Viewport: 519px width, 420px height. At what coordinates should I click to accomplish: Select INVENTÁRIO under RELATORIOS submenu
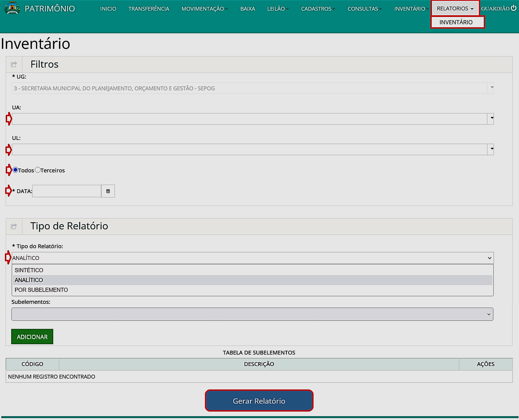pyautogui.click(x=458, y=22)
